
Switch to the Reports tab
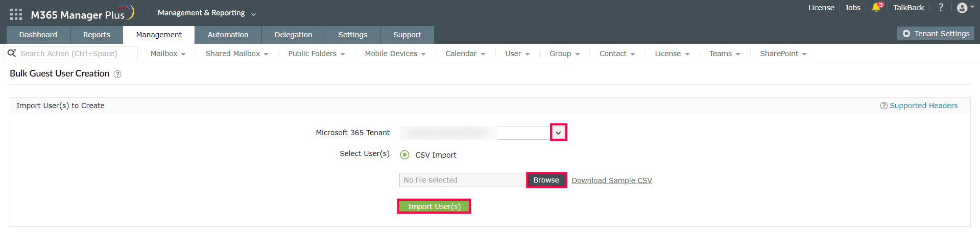point(97,35)
